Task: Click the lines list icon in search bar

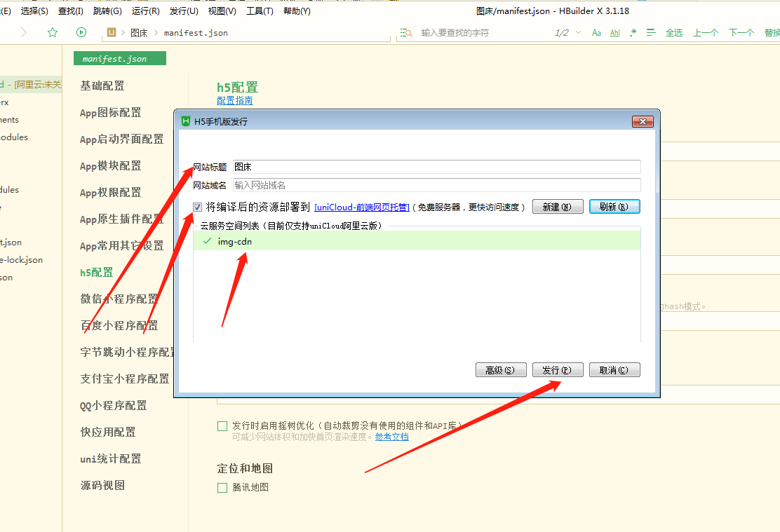Action: click(651, 33)
